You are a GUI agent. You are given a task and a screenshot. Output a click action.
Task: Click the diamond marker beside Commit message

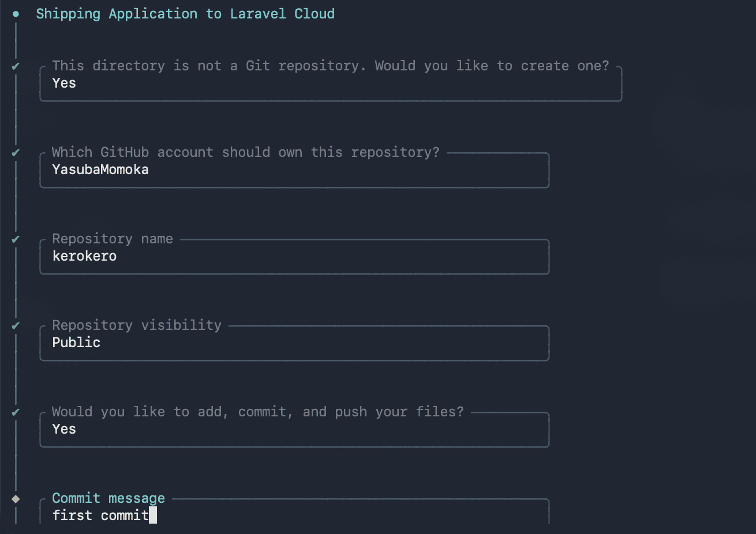16,499
